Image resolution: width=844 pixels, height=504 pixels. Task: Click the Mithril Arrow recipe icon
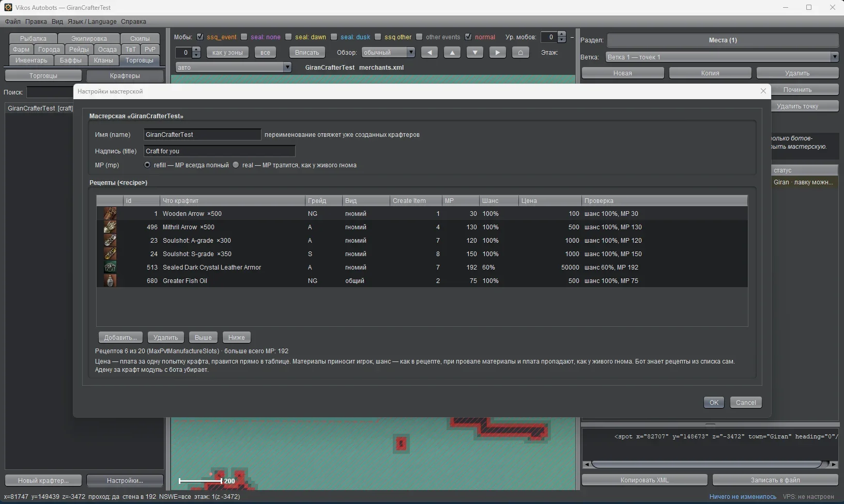[110, 227]
